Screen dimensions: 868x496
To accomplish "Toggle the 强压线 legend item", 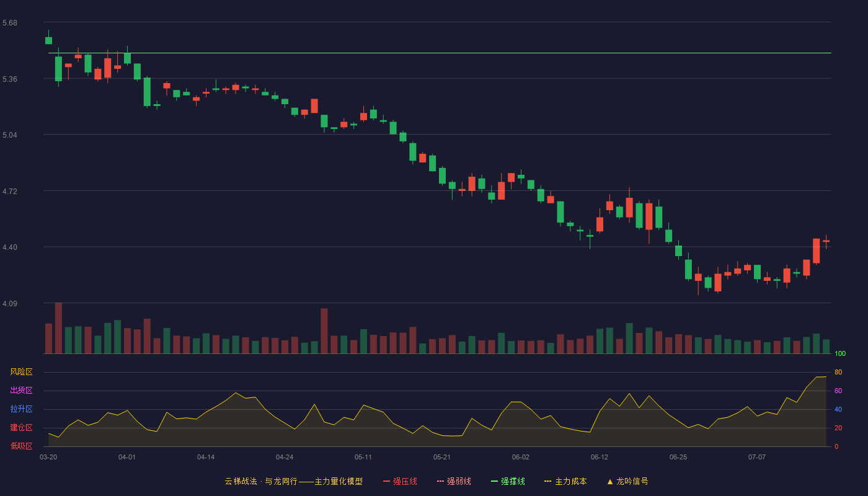I will pos(400,481).
